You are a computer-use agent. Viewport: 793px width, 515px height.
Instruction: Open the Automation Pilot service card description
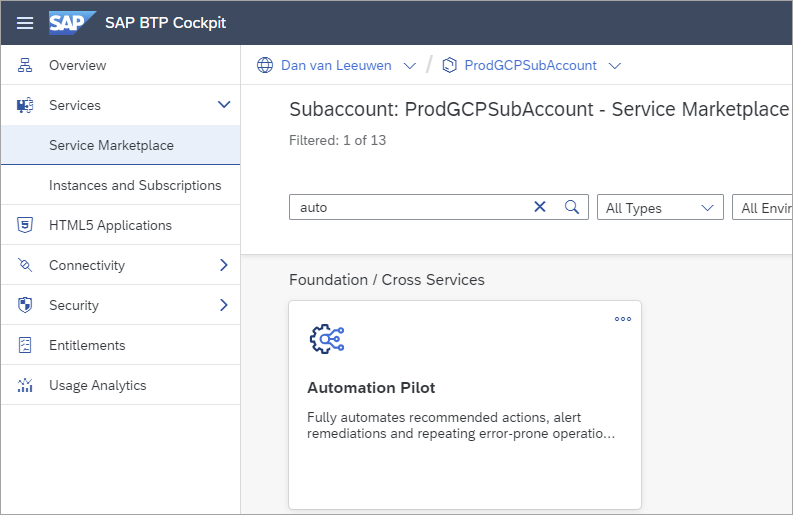(x=461, y=425)
